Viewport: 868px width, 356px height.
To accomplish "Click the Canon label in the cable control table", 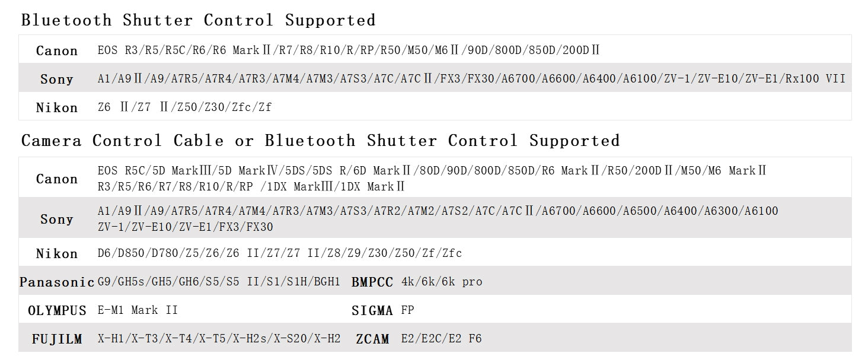I will [x=57, y=179].
